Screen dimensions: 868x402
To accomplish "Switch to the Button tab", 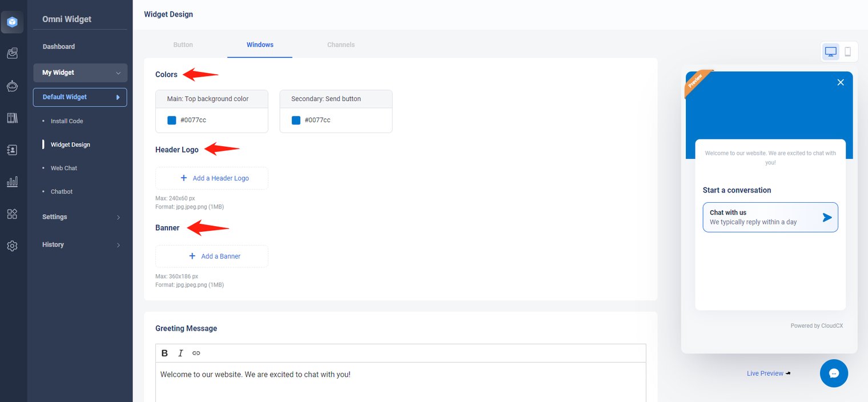I will coord(183,45).
